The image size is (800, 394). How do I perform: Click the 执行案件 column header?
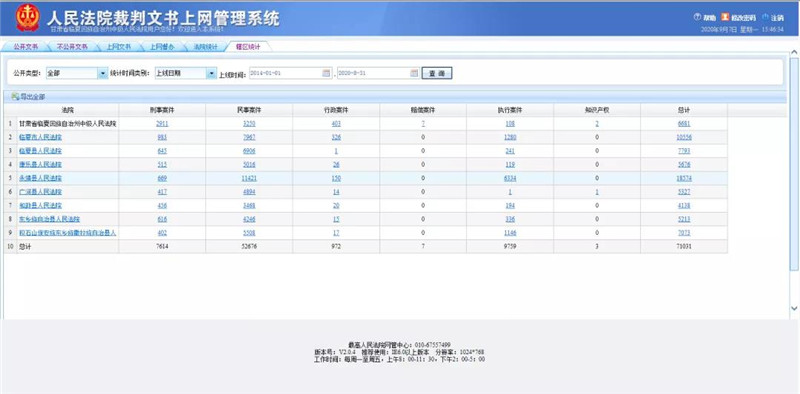pyautogui.click(x=510, y=110)
